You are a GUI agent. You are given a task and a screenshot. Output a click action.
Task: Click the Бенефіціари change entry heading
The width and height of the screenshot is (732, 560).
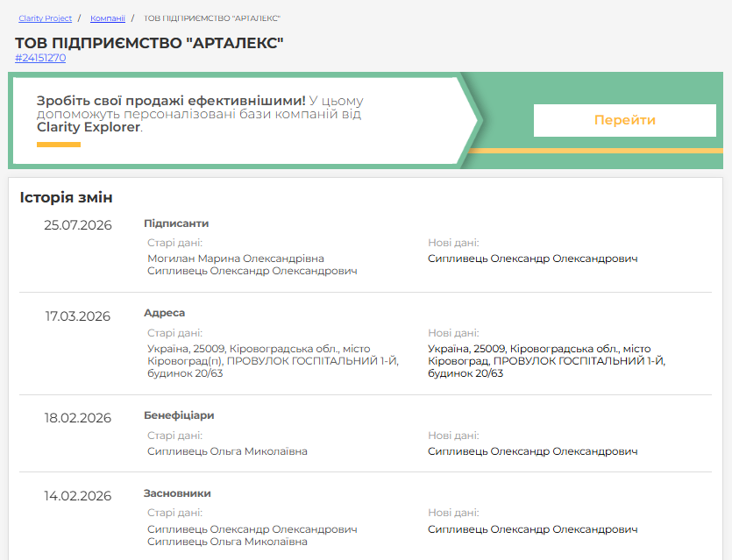[x=179, y=415]
